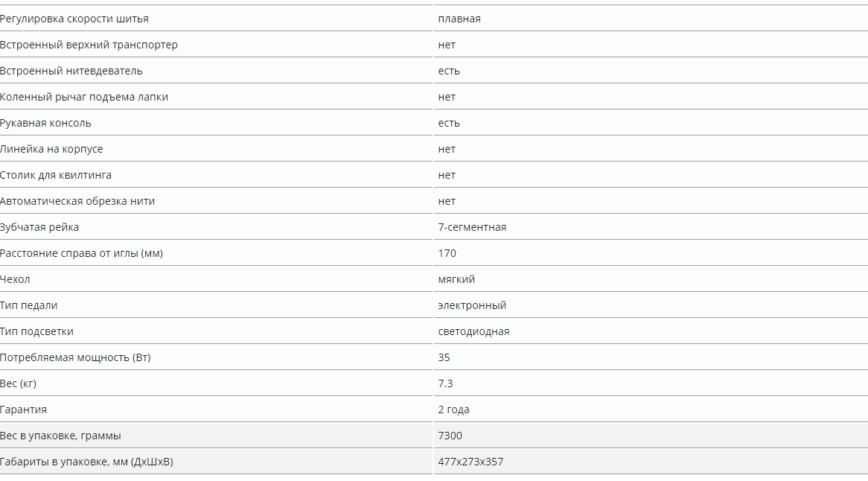Click the 'Линейка на корпусе' label
Image resolution: width=868 pixels, height=481 pixels.
[51, 149]
